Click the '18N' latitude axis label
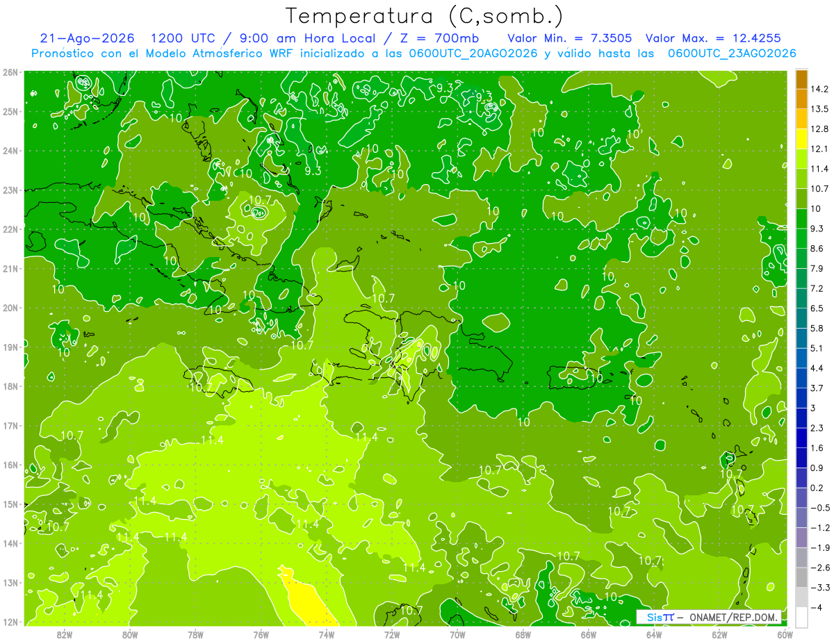The width and height of the screenshot is (834, 644). 10,386
